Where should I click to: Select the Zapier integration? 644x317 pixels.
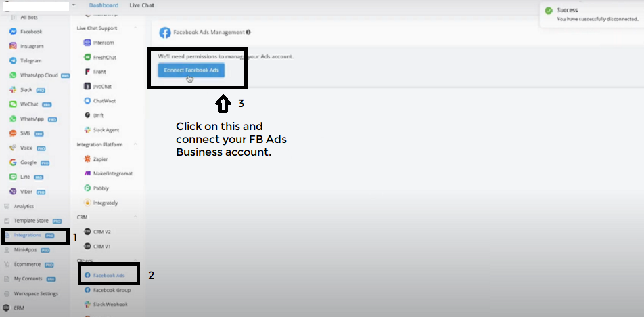(101, 159)
